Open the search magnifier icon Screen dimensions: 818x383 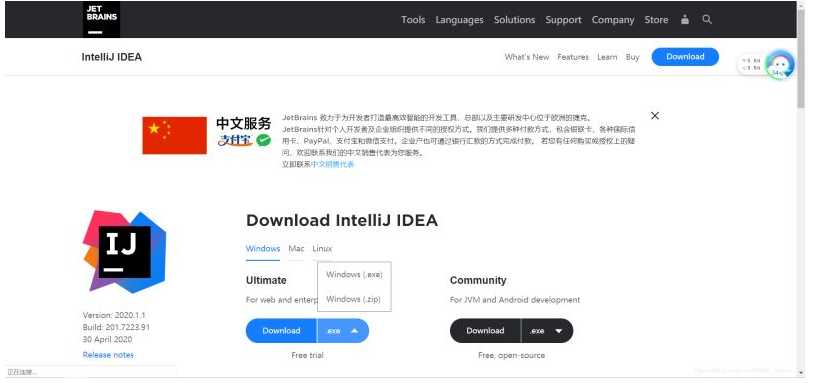pyautogui.click(x=707, y=20)
